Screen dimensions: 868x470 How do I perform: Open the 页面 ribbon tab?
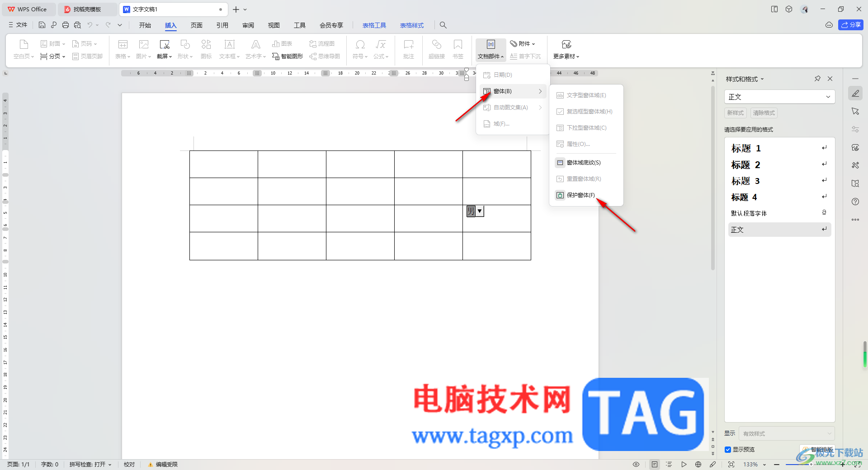tap(197, 25)
